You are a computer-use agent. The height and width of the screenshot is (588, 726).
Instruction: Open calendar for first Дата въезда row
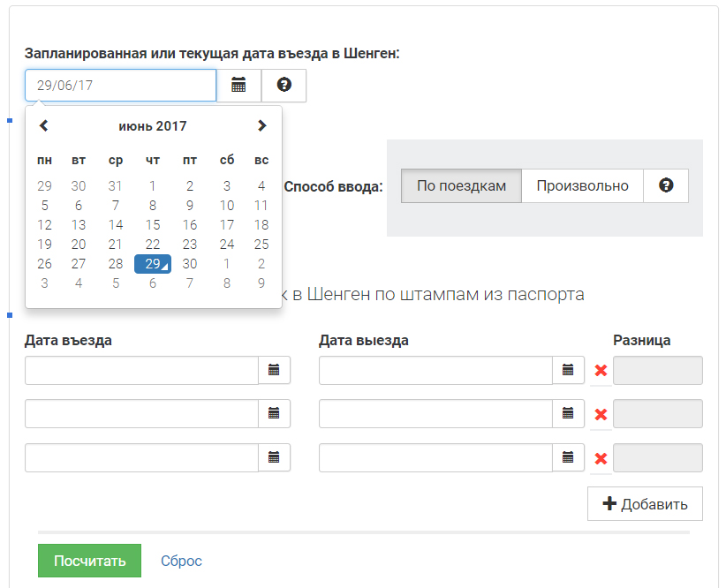pyautogui.click(x=274, y=370)
